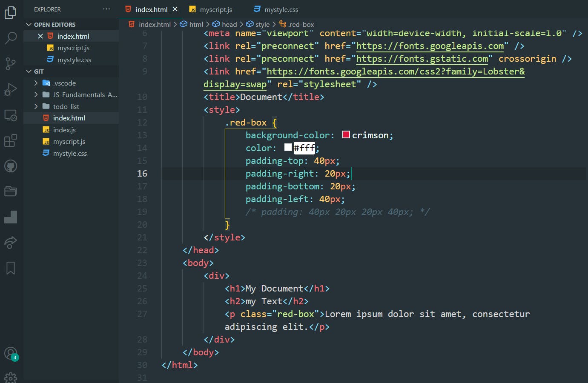The width and height of the screenshot is (588, 383).
Task: Click class="red-box" attribute in paragraph
Action: tap(280, 314)
